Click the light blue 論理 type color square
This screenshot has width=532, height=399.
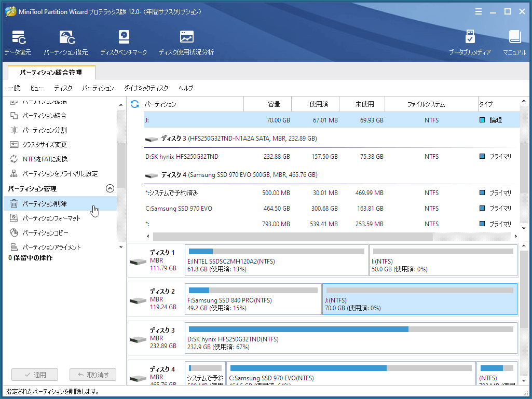(x=482, y=120)
